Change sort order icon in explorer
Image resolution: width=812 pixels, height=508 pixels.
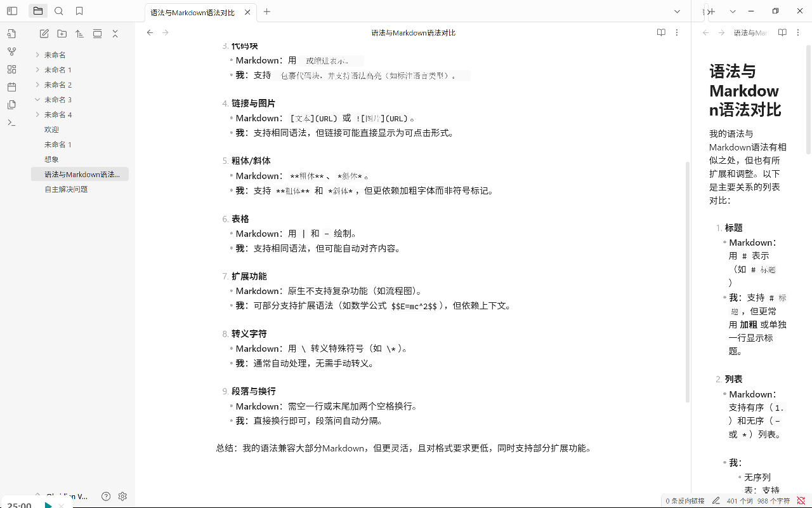[x=79, y=34]
